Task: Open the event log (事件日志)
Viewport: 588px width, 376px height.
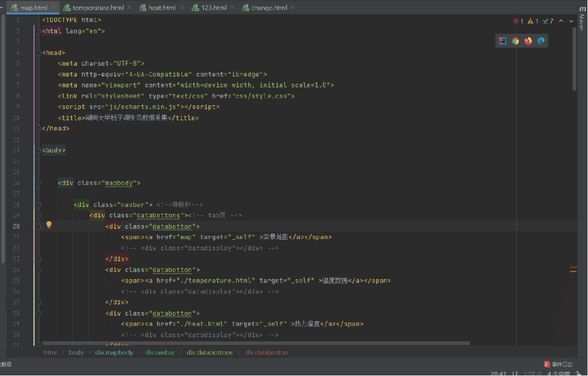Action: pyautogui.click(x=559, y=364)
